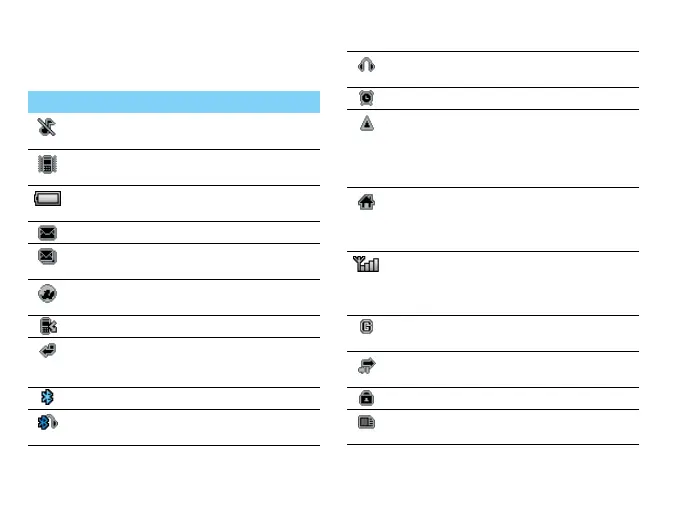Click the stacked envelopes icon

(47, 256)
